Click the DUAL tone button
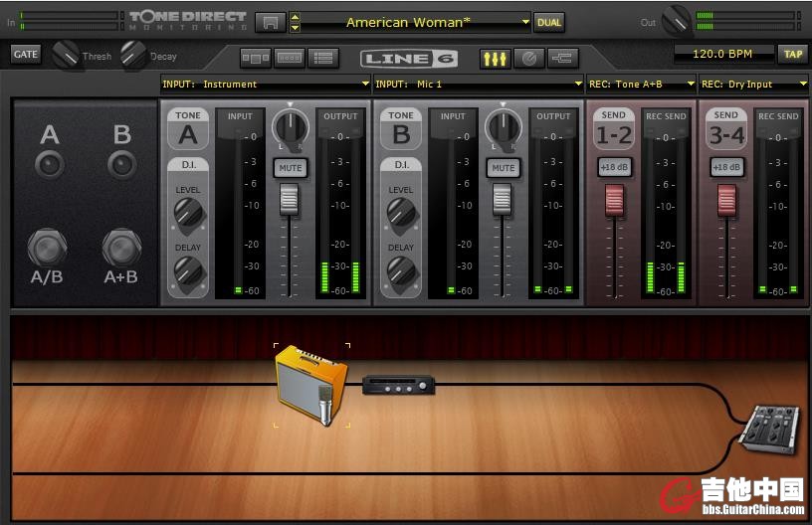812x525 pixels. click(x=548, y=22)
